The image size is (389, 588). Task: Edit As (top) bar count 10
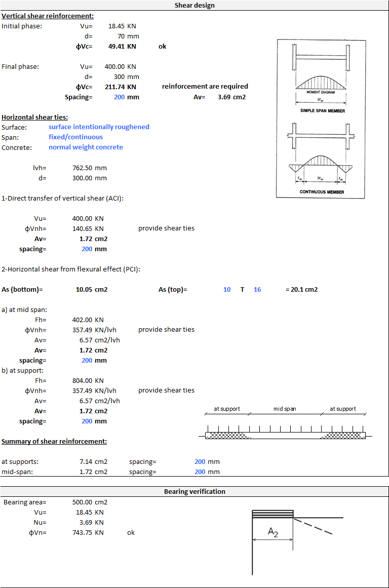[227, 290]
